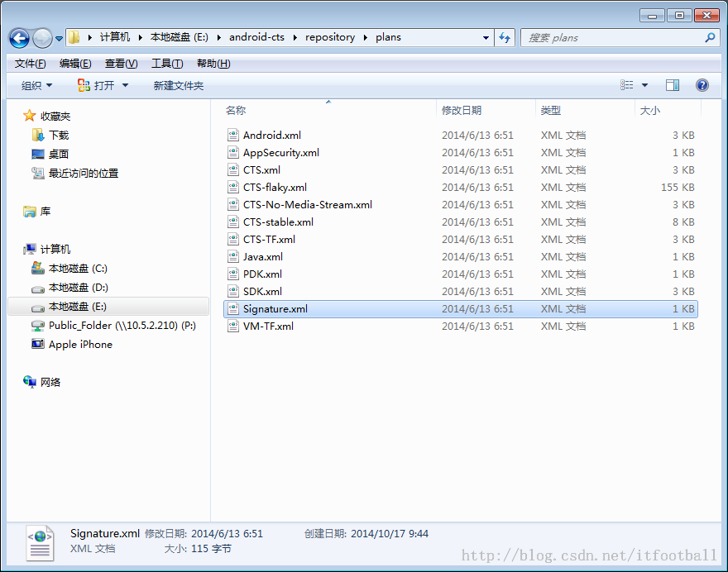The height and width of the screenshot is (572, 728).
Task: Click the change view icon
Action: (x=627, y=85)
